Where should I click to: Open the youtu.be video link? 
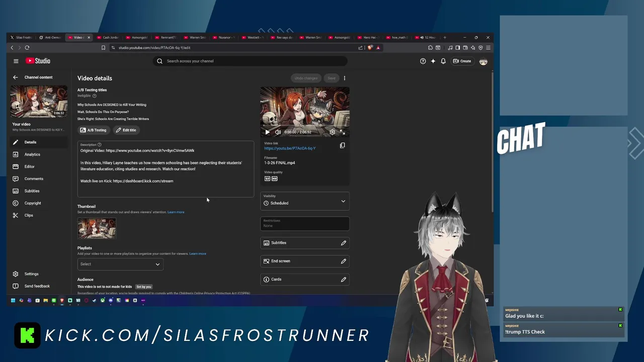coord(290,148)
